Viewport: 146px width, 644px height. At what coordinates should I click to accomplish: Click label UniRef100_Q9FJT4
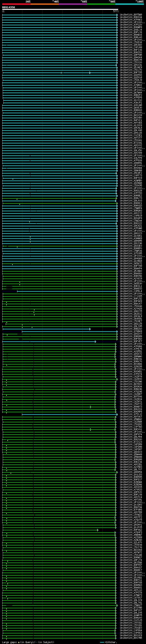(x=131, y=560)
